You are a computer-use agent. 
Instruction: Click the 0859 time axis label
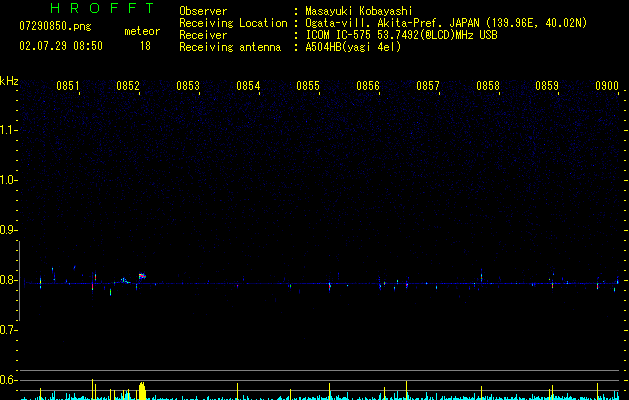[547, 86]
